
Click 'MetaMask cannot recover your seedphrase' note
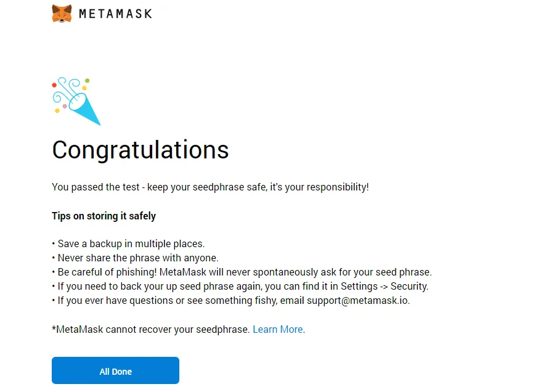click(x=150, y=330)
